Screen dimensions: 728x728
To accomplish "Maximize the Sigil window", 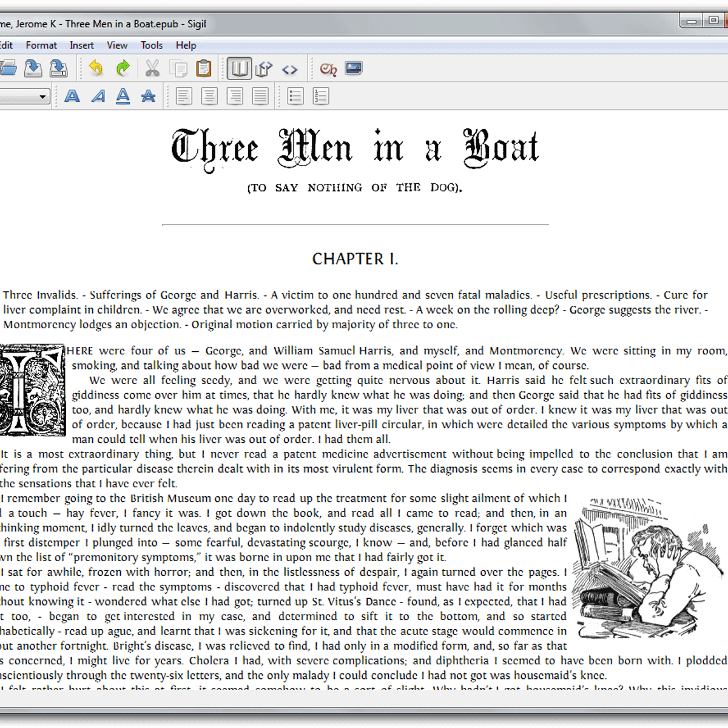I will (x=714, y=21).
